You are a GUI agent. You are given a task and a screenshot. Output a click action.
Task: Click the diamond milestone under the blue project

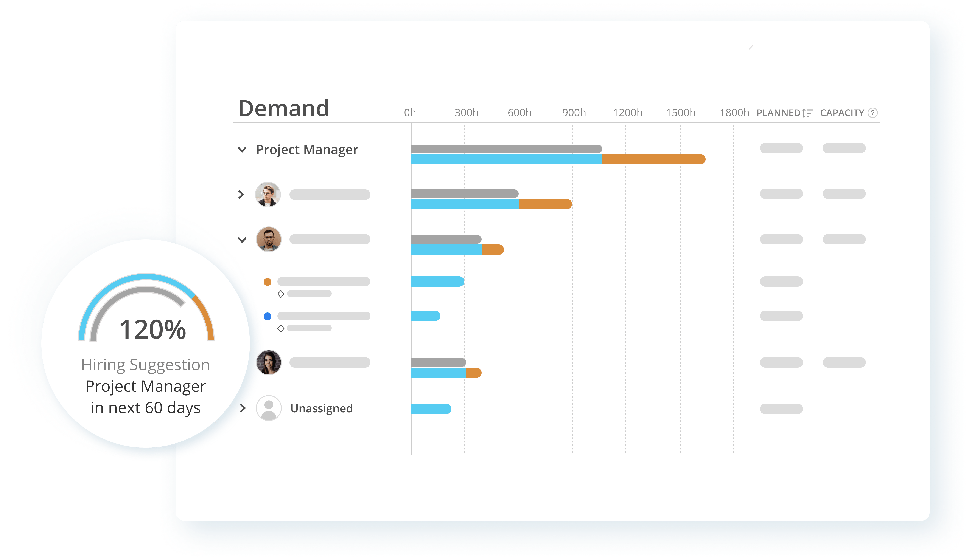coord(281,329)
